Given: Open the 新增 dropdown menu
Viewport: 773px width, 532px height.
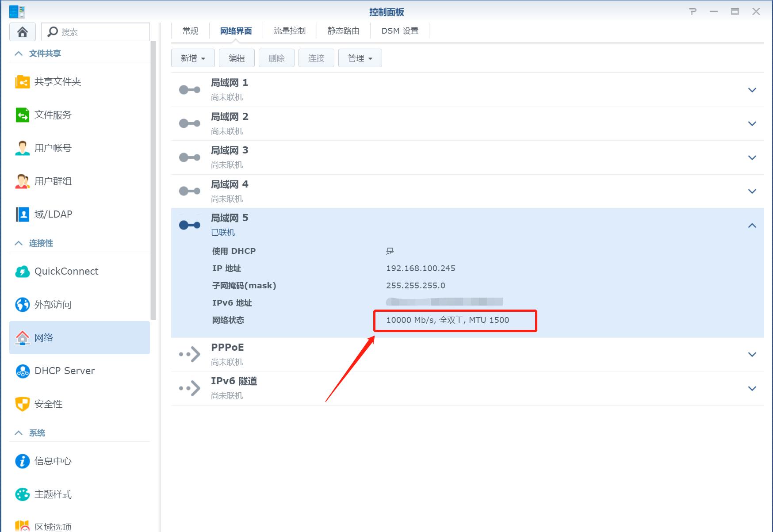Looking at the screenshot, I should tap(192, 57).
